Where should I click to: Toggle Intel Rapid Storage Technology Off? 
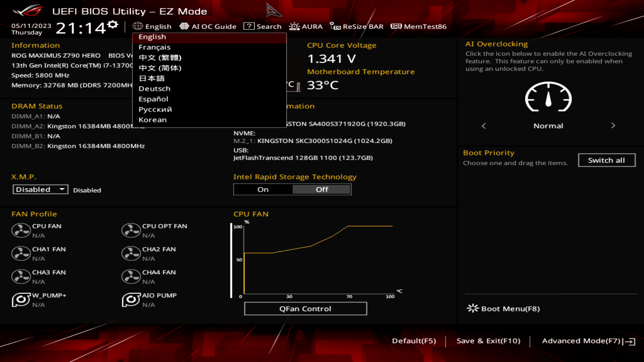(322, 189)
